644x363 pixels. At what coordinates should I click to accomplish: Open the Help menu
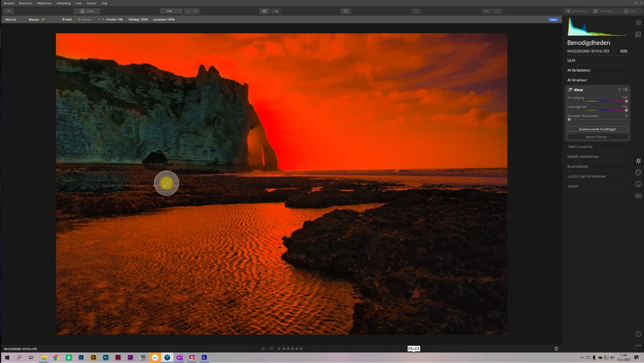(105, 4)
